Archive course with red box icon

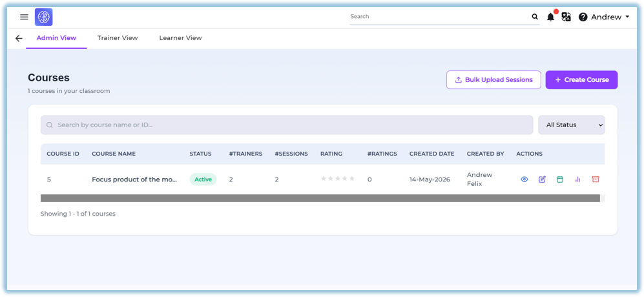point(596,179)
